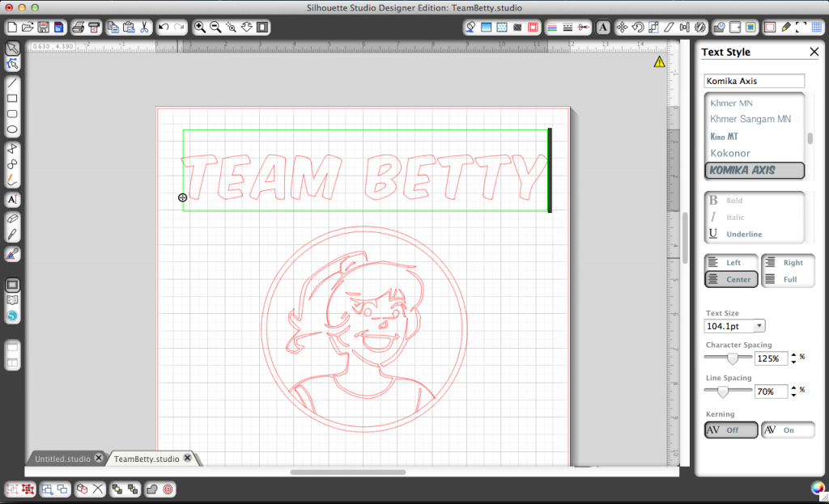Image resolution: width=829 pixels, height=504 pixels.
Task: Close the Untitled.studio tab
Action: (x=98, y=458)
